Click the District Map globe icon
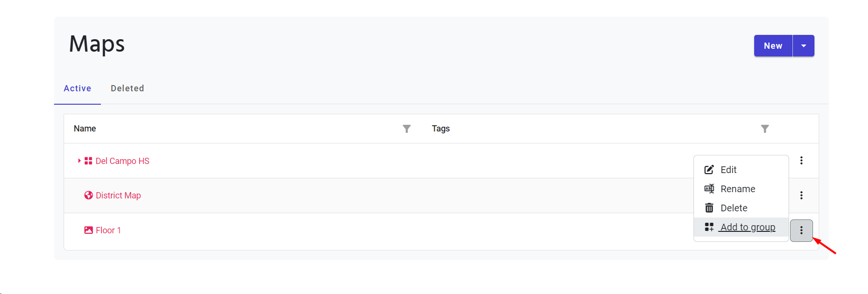Viewport: 868px width, 294px height. click(x=88, y=196)
